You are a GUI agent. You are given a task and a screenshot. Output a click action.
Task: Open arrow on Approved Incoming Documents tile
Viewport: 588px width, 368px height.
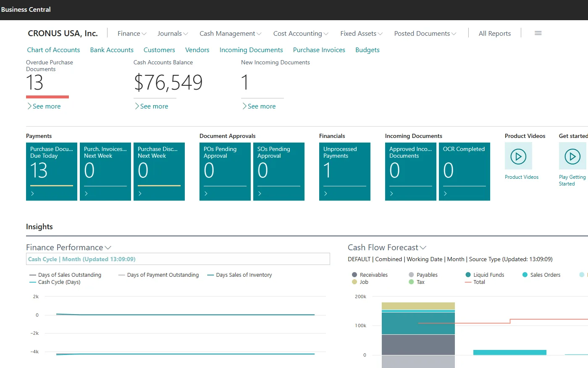(x=391, y=193)
